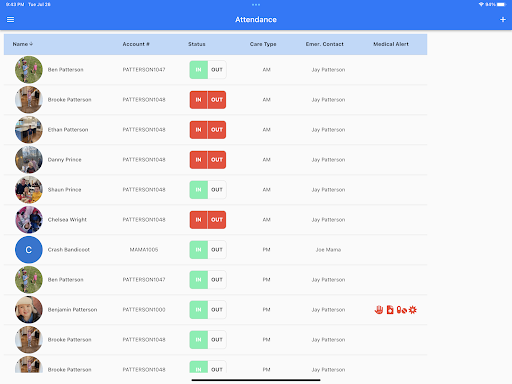512x384 pixels.
Task: Set Benjamin Patterson to IN
Action: [x=199, y=310]
